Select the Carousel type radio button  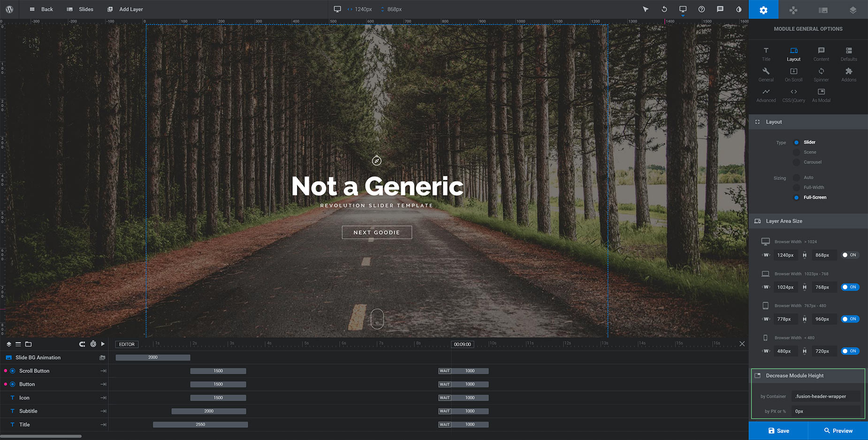[x=796, y=162]
